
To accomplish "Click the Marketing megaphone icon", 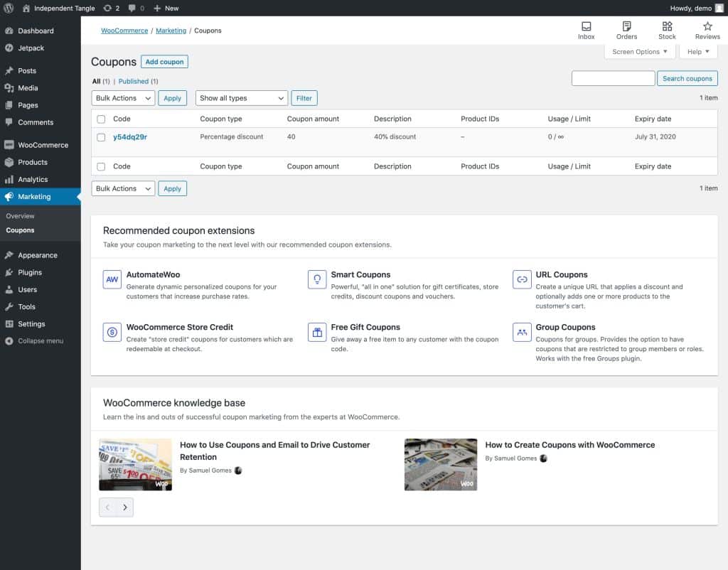I will pyautogui.click(x=9, y=196).
